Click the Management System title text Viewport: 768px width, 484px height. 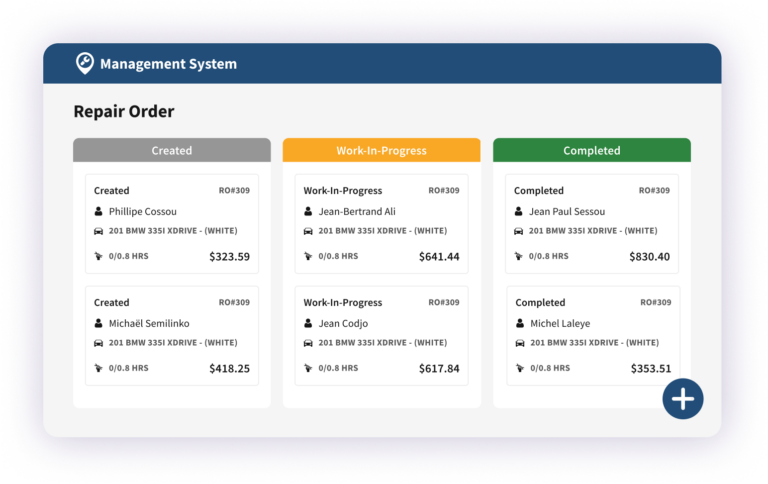(x=168, y=64)
